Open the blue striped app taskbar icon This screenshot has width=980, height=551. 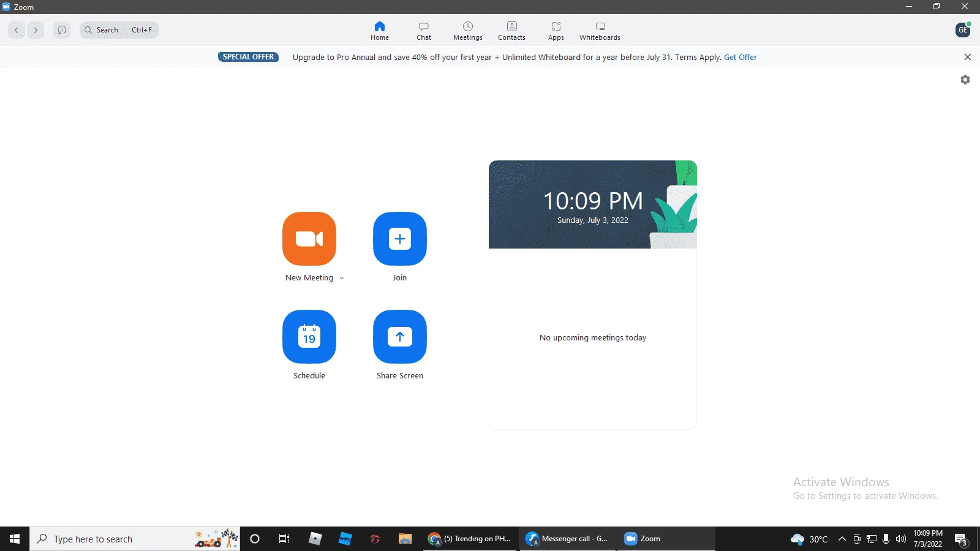pos(345,539)
